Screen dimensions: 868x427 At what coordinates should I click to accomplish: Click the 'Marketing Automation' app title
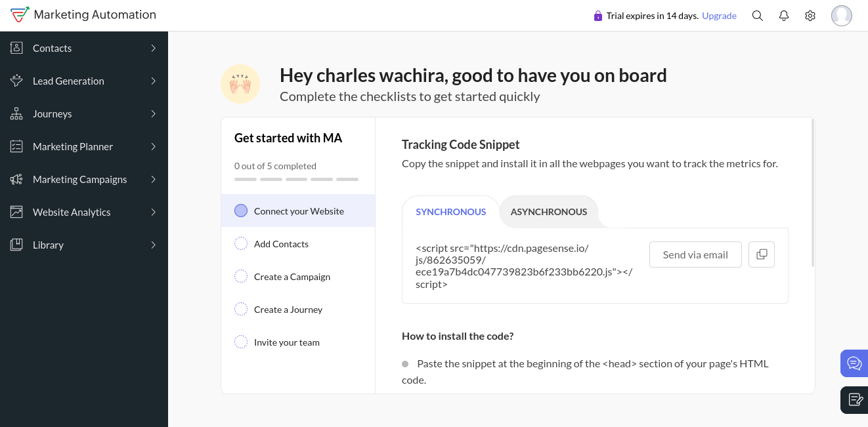(x=95, y=14)
